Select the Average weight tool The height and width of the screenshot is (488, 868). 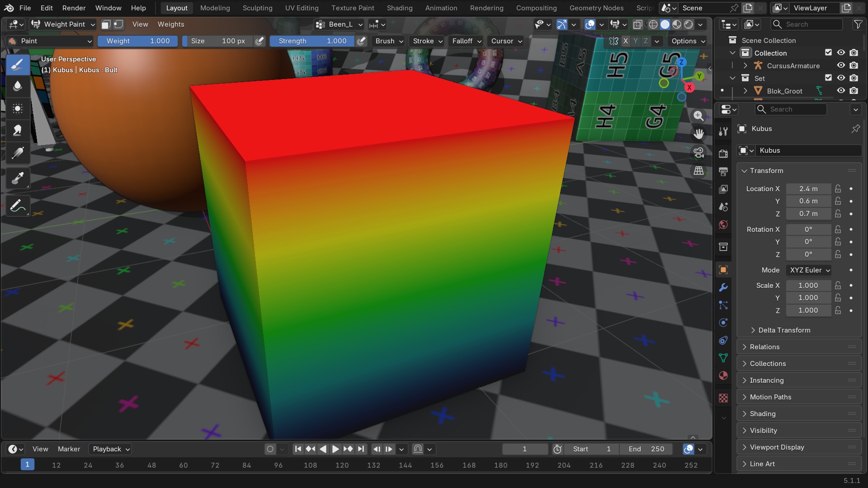click(18, 108)
